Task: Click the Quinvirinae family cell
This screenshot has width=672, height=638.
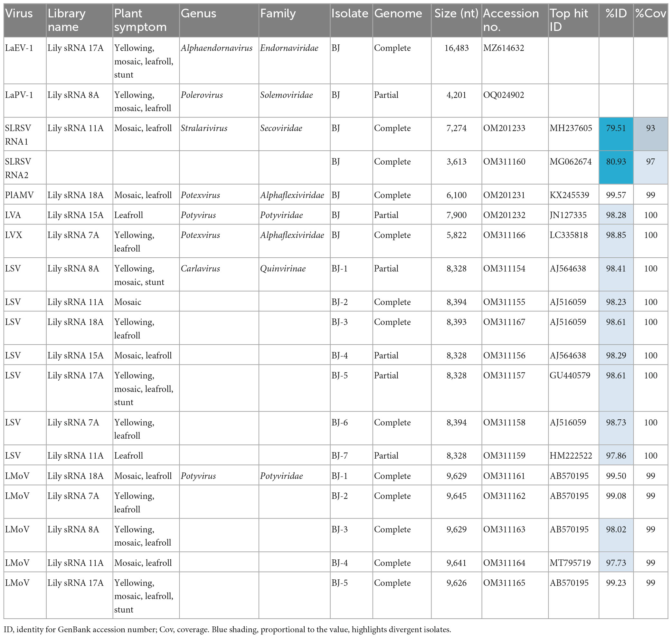Action: tap(295, 274)
